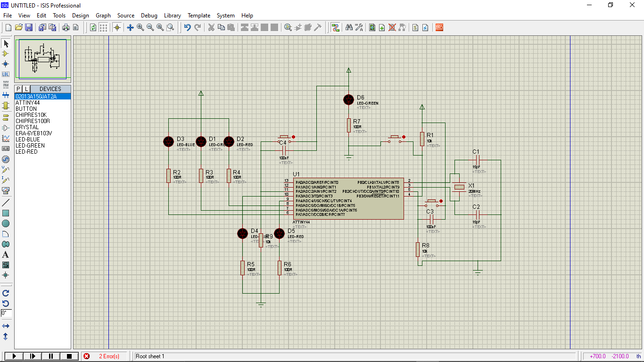Viewport: 644px width, 362px height.
Task: Select Tape Recorder mode tool
Action: point(6,148)
